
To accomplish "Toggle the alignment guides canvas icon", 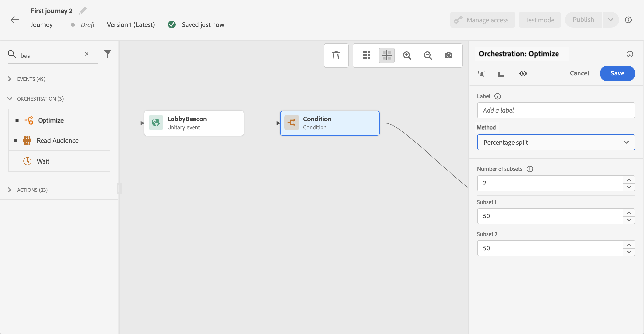I will point(386,55).
